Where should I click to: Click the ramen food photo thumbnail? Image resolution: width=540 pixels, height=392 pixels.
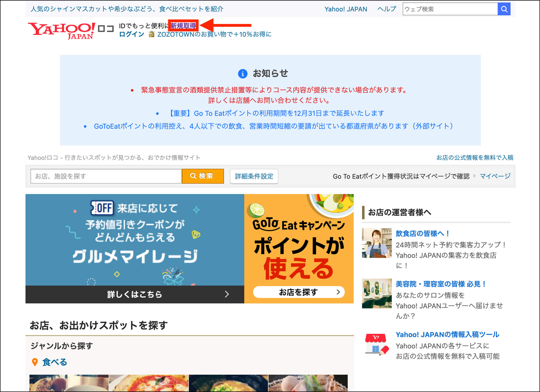(228, 383)
